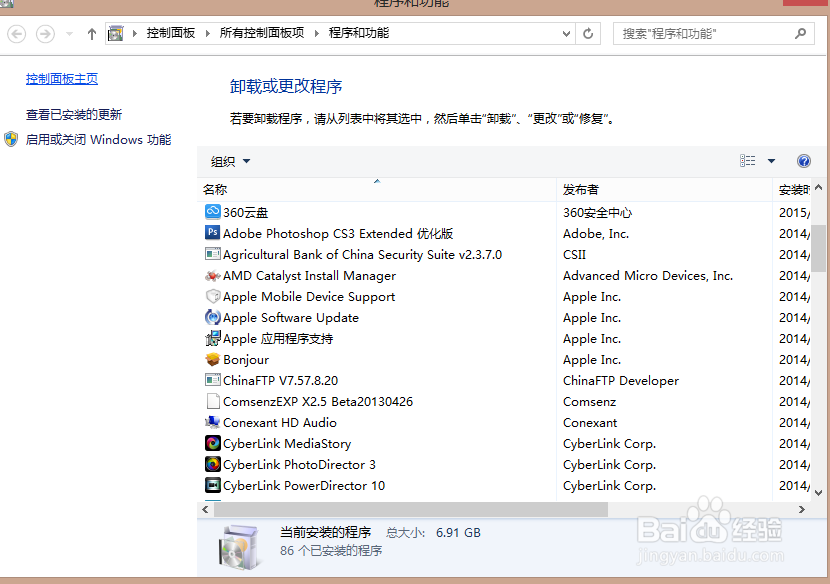Click the horizontal scrollbar right arrow
The width and height of the screenshot is (830, 584).
(802, 509)
